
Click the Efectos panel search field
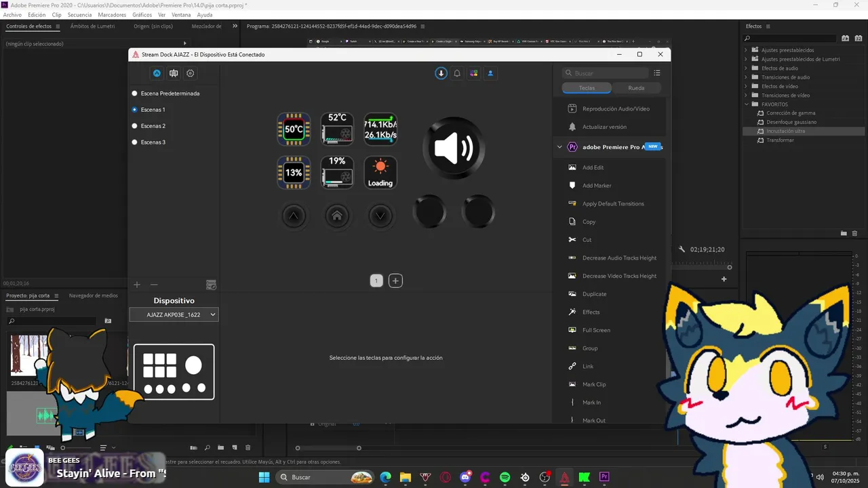[790, 39]
